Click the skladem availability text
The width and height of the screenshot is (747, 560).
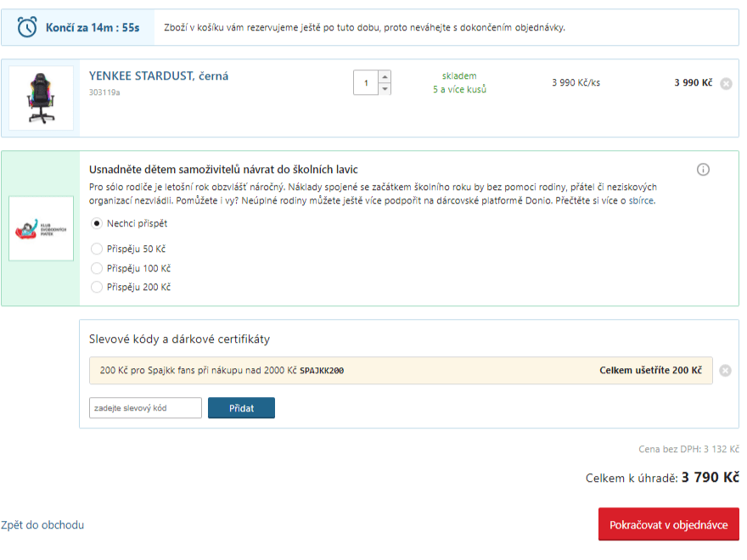(x=459, y=76)
